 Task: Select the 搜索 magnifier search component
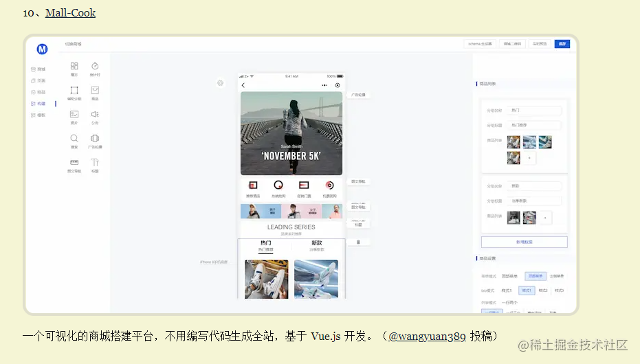point(74,141)
